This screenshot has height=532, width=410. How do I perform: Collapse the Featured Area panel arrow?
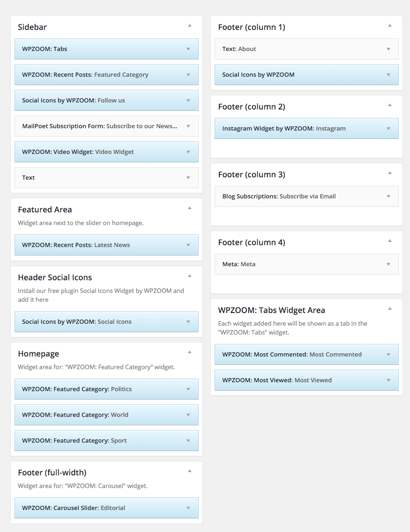189,208
